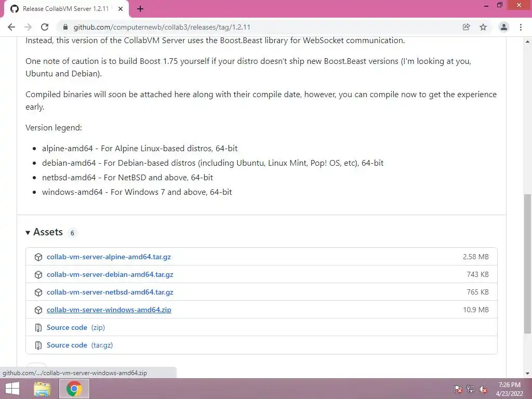Image resolution: width=532 pixels, height=399 pixels.
Task: Click the GitHub favicon on the tab
Action: click(15, 9)
